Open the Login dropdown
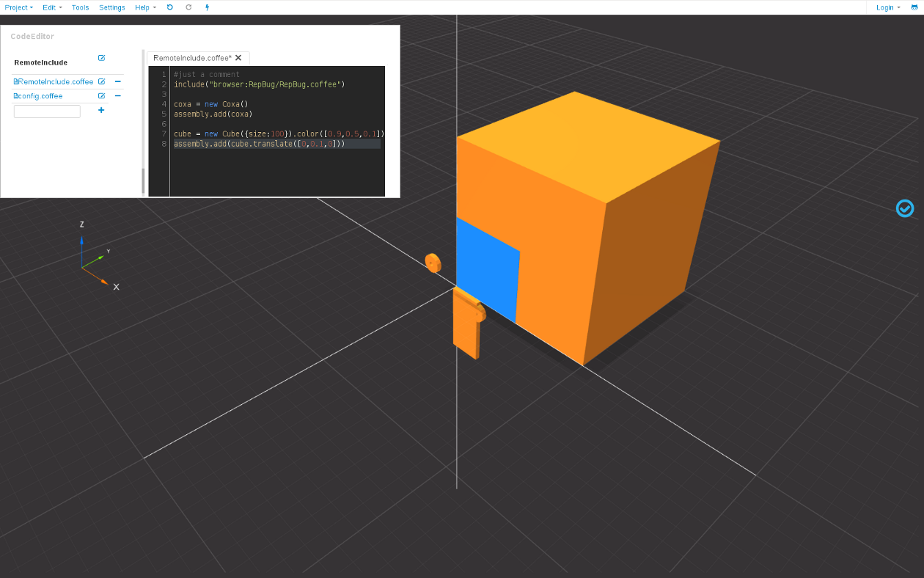The height and width of the screenshot is (578, 924). [887, 7]
